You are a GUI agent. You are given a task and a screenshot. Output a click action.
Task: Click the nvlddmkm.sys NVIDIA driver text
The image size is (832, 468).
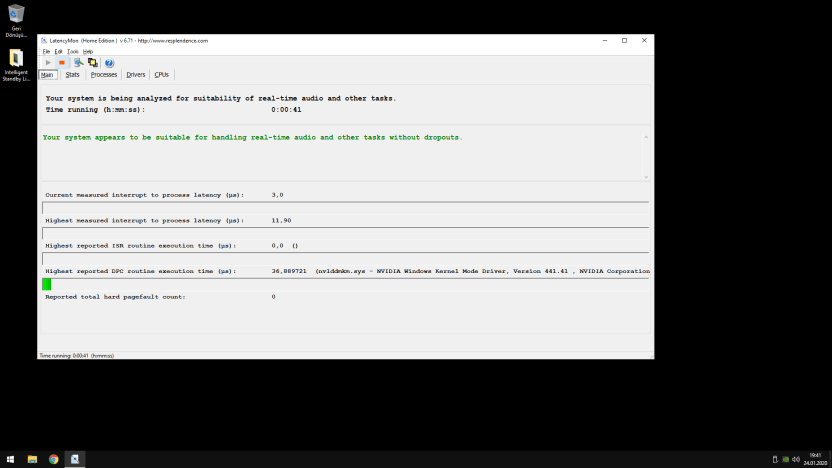pyautogui.click(x=482, y=271)
